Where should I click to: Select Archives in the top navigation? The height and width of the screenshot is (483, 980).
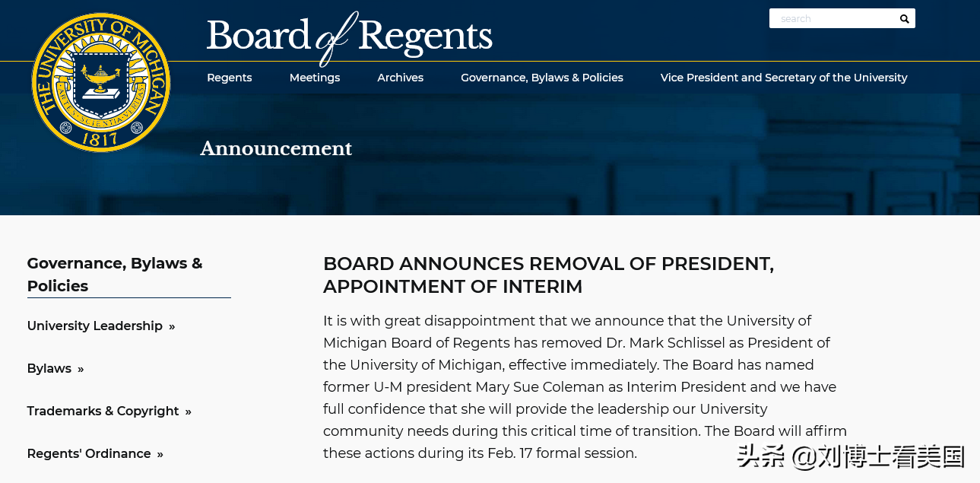[400, 78]
